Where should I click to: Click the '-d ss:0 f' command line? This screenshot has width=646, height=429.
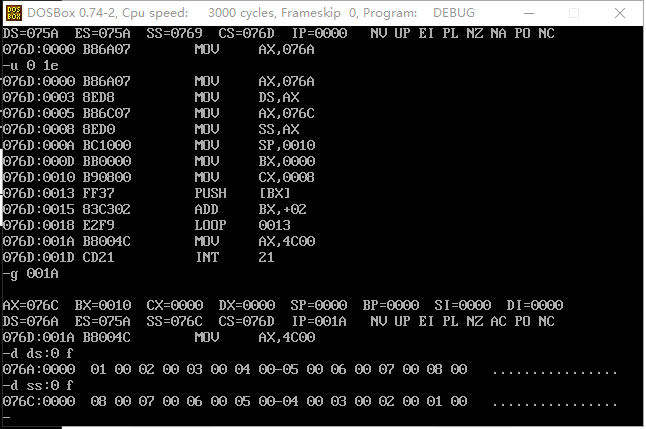tap(38, 386)
